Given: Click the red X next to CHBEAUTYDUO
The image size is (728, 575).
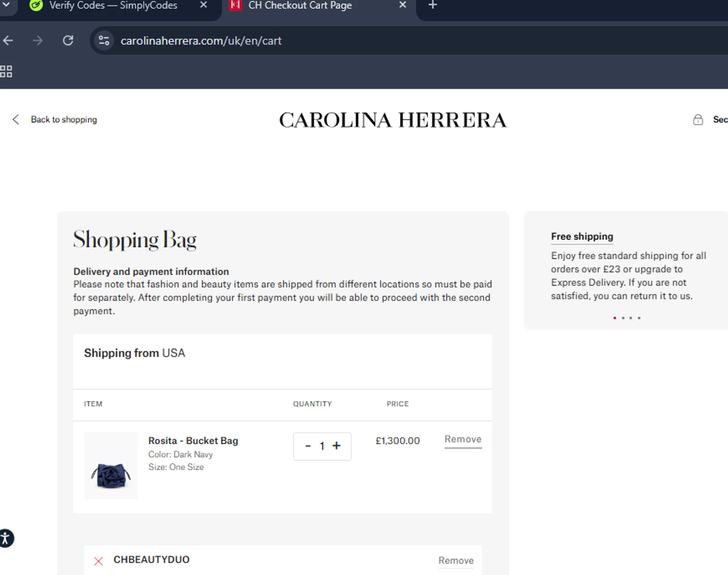Looking at the screenshot, I should 99,561.
